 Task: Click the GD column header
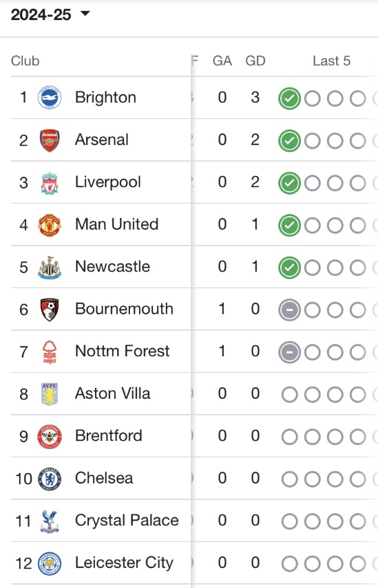(255, 61)
